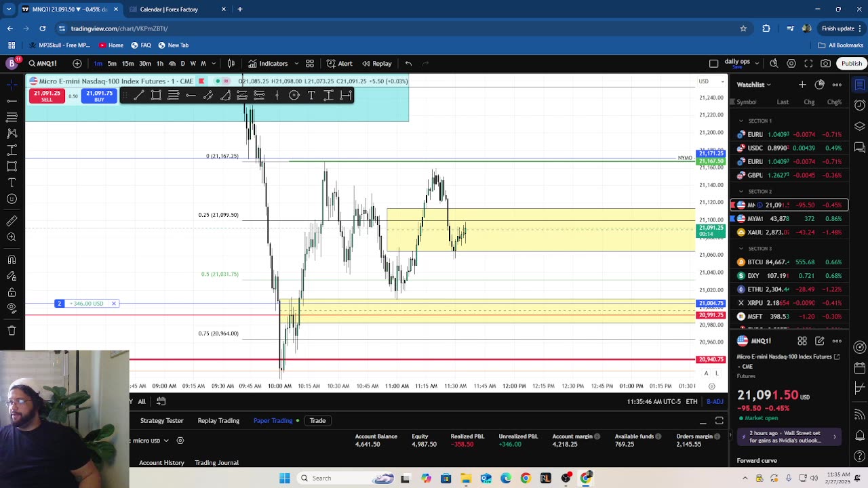
Task: Enter fullscreen mode
Action: coord(808,64)
